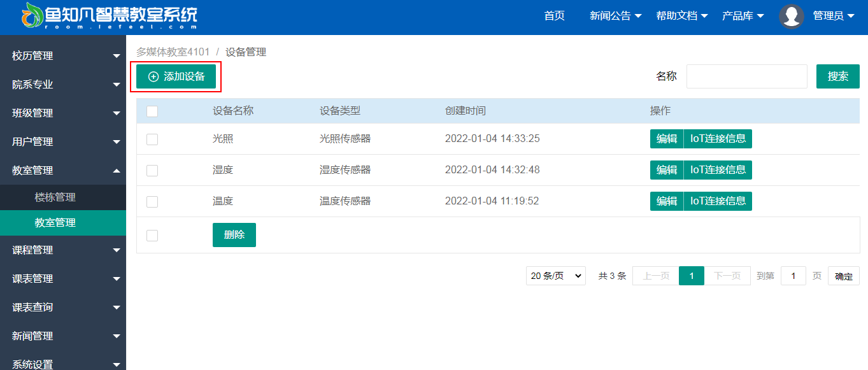Screen dimensions: 868x370
Task: Expand 校历管理 sidebar arrow
Action: pos(117,56)
